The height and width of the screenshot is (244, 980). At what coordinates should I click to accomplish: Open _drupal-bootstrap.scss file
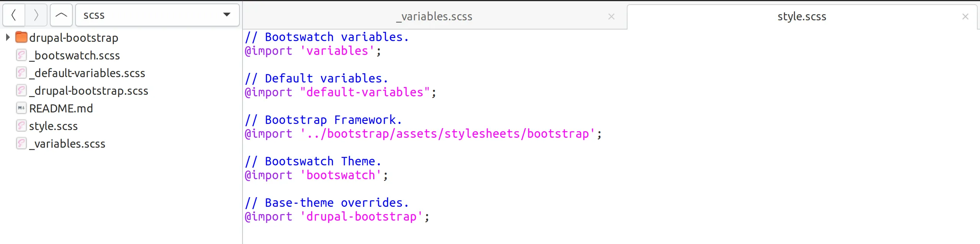[88, 91]
